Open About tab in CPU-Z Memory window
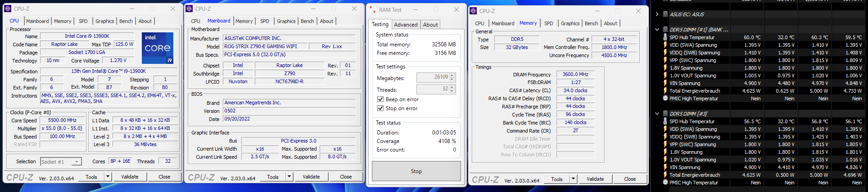Image resolution: width=868 pixels, height=192 pixels. 610,23
